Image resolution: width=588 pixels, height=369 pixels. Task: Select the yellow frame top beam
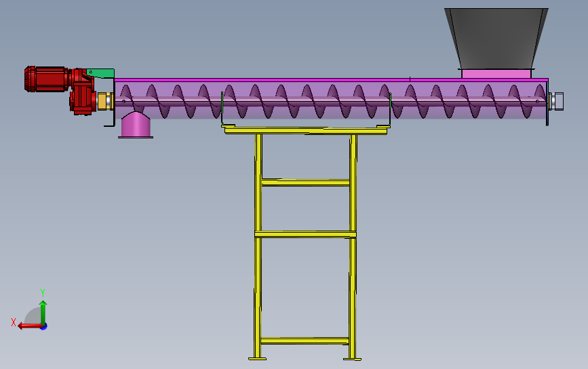click(306, 130)
